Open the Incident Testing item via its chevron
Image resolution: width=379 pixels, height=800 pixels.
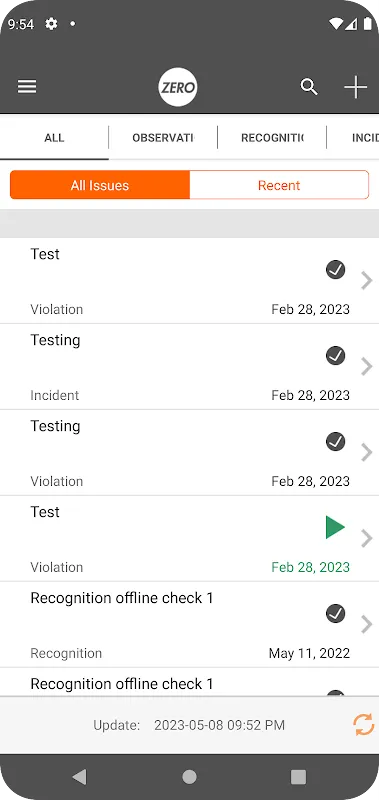[366, 366]
